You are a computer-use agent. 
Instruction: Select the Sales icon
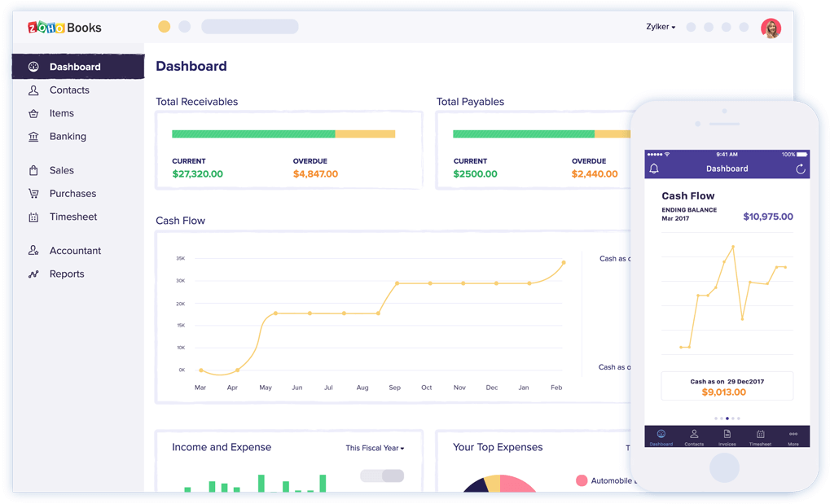click(x=34, y=169)
